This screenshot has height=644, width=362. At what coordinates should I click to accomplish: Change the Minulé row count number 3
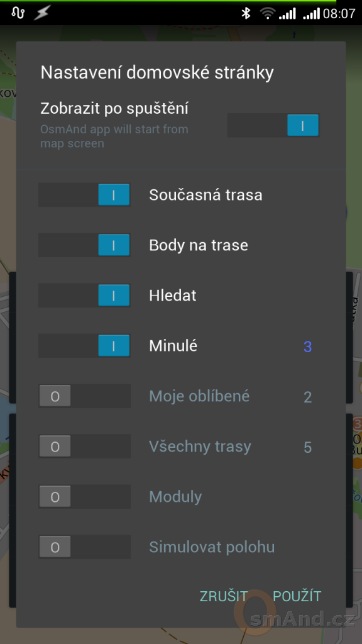pyautogui.click(x=307, y=347)
